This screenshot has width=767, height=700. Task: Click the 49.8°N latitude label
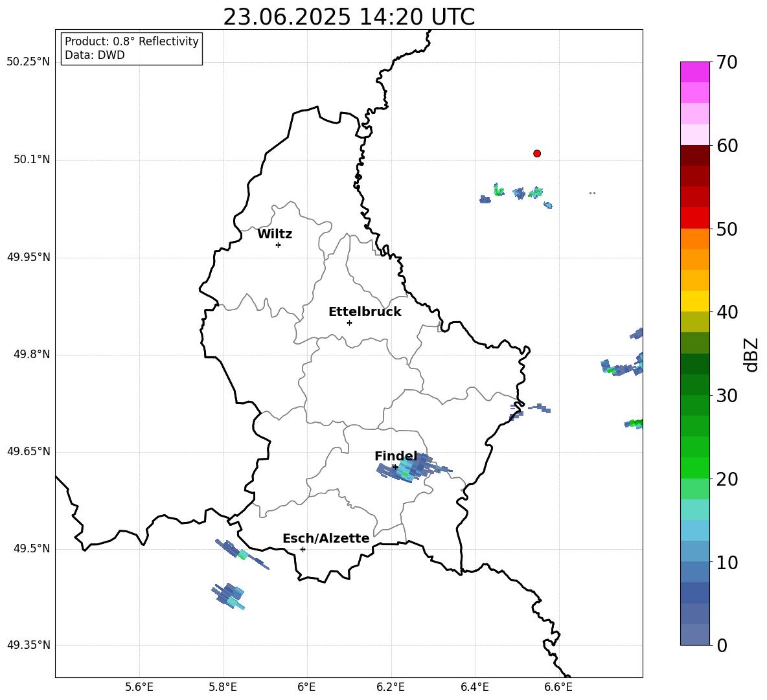click(x=32, y=354)
